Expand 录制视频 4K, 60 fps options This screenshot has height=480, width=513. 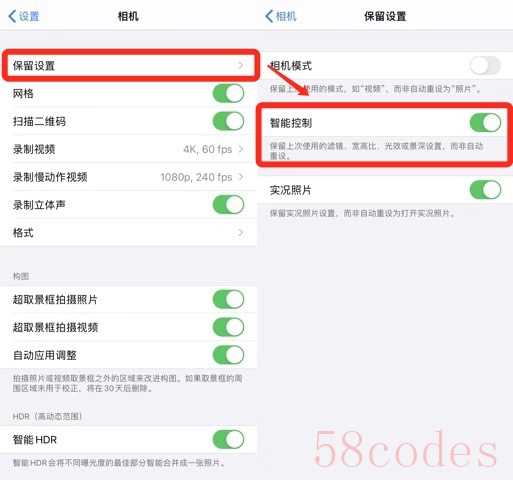pos(241,149)
